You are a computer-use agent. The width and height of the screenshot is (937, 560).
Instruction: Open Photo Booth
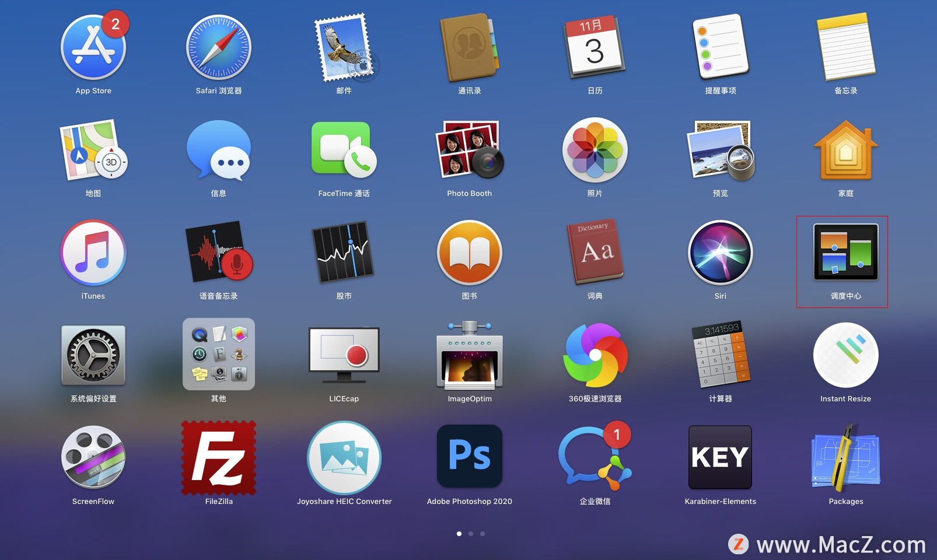[x=470, y=150]
